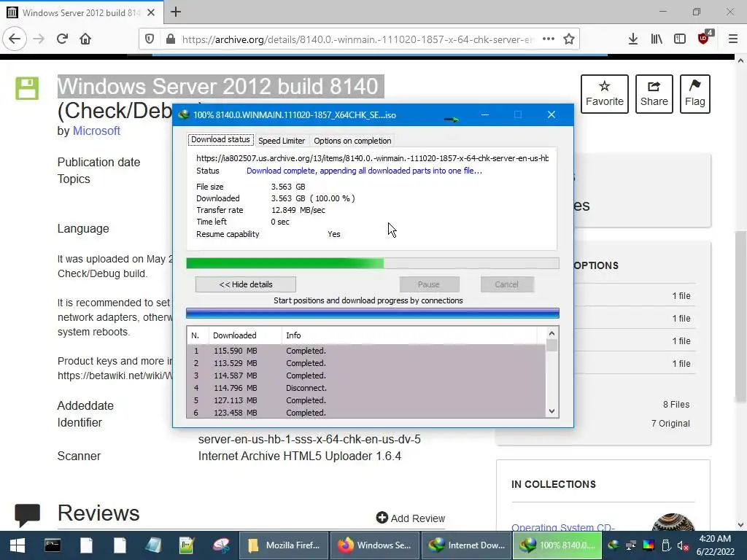Open Firefox downloads arrow icon
The height and width of the screenshot is (560, 747).
(632, 39)
